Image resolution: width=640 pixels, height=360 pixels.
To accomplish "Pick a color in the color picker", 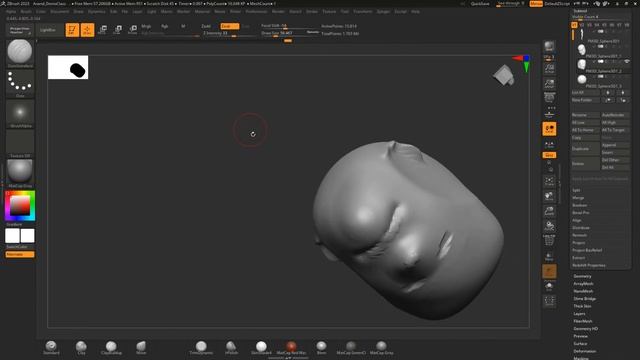I will pos(20,205).
